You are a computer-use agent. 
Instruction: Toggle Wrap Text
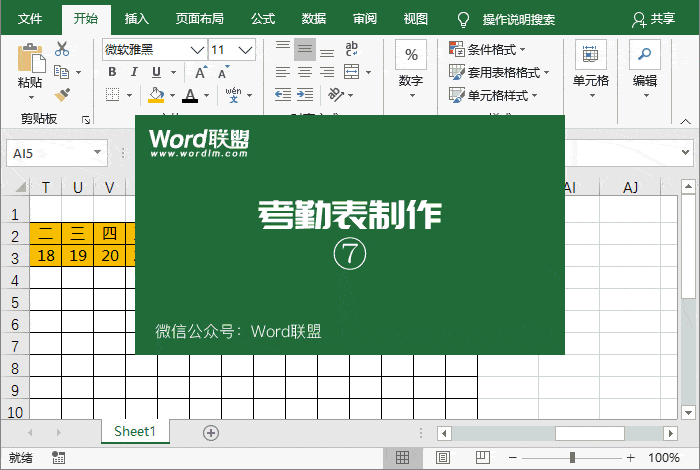(351, 49)
